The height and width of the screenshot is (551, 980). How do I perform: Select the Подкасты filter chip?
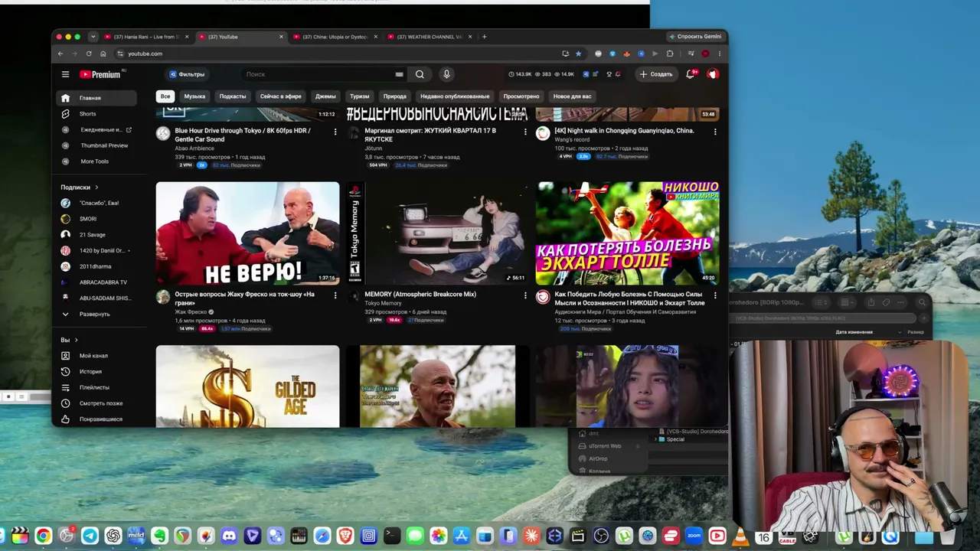(233, 96)
